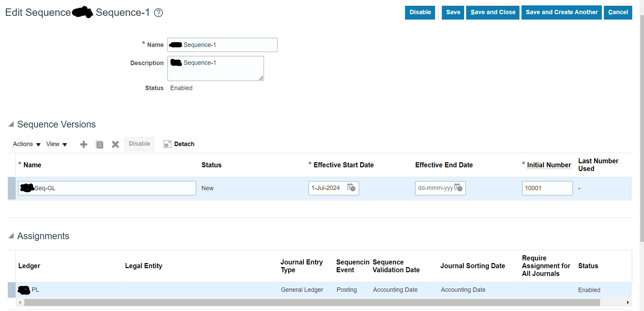This screenshot has width=644, height=311.
Task: Cancel editing the sequence
Action: [x=618, y=12]
